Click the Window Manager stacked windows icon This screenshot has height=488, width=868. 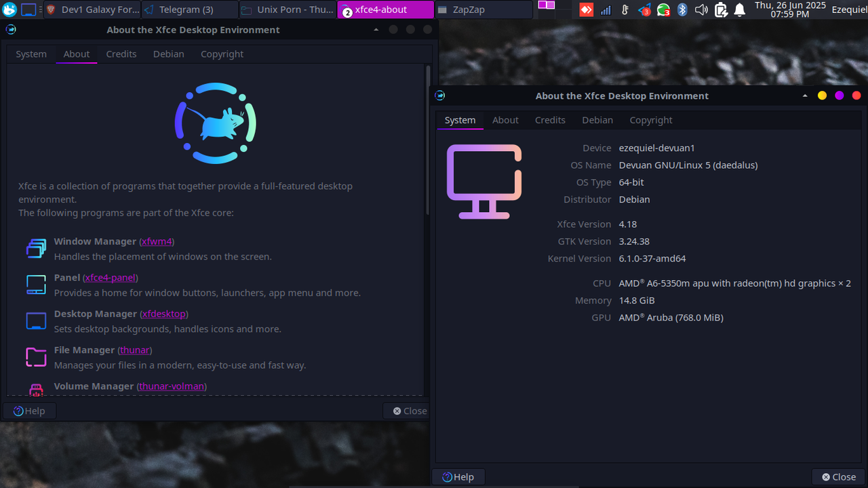point(36,249)
